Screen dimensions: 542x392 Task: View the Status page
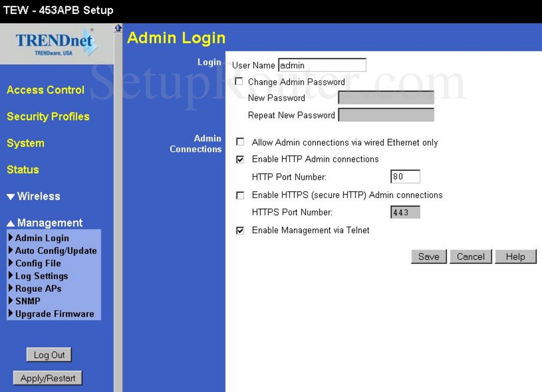(23, 169)
